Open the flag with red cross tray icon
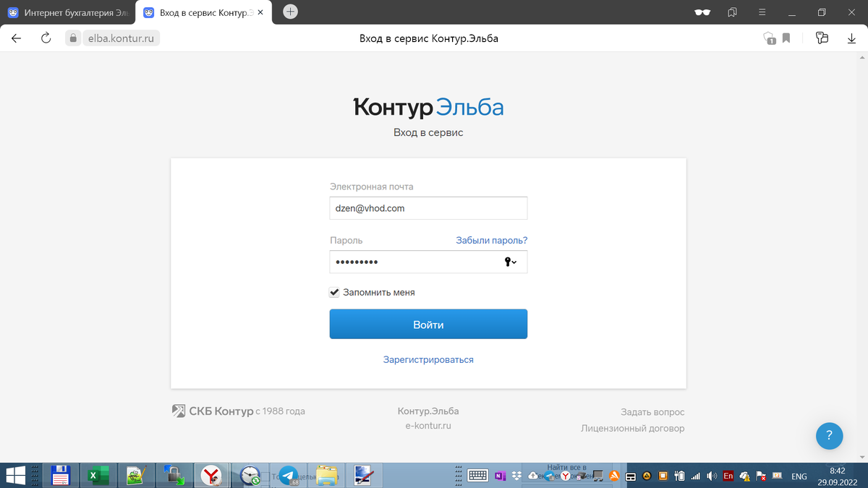 click(x=761, y=476)
